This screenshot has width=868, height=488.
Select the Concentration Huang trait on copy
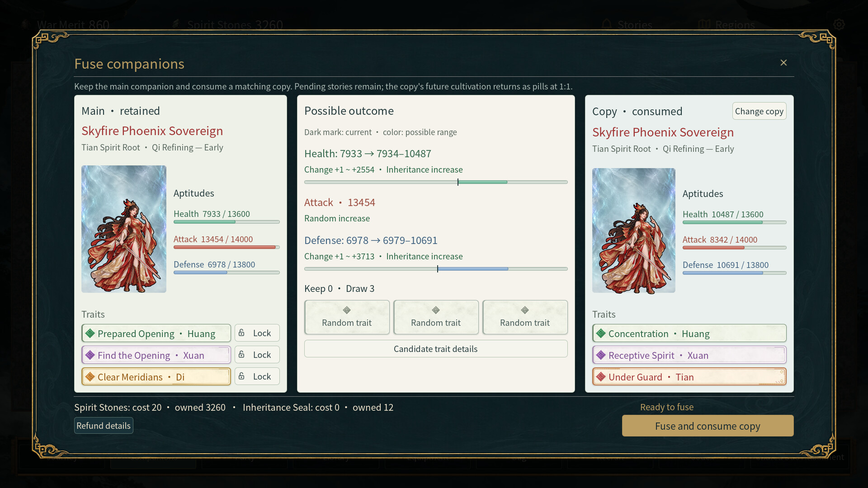[x=689, y=333]
